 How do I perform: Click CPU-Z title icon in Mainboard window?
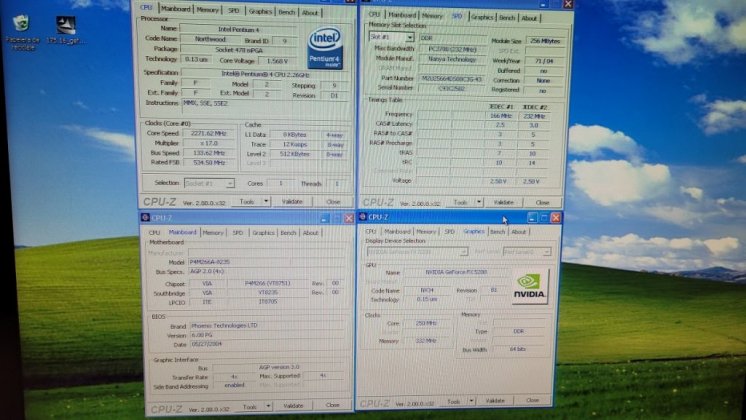point(145,217)
